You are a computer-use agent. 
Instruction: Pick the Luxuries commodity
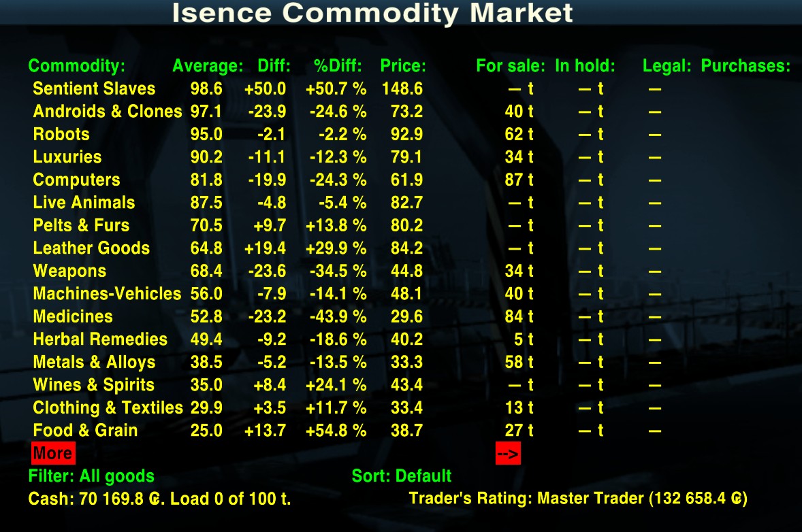[x=67, y=157]
